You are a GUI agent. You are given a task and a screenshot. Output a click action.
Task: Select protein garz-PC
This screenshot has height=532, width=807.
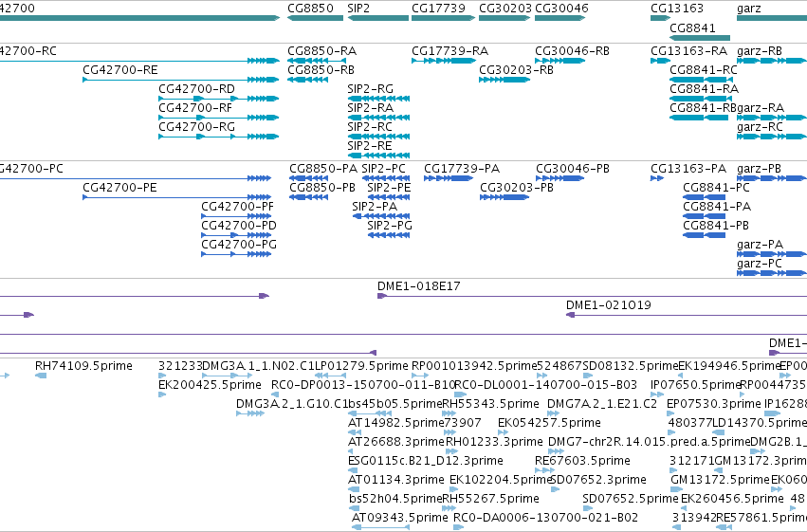772,274
